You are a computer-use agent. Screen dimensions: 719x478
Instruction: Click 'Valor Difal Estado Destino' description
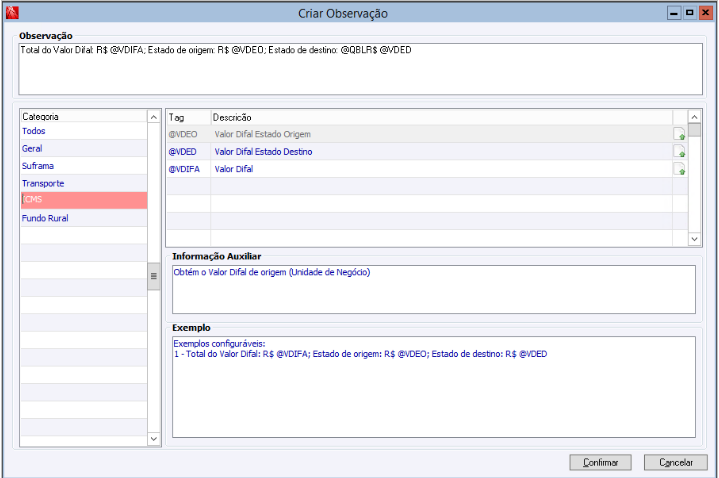(x=264, y=151)
